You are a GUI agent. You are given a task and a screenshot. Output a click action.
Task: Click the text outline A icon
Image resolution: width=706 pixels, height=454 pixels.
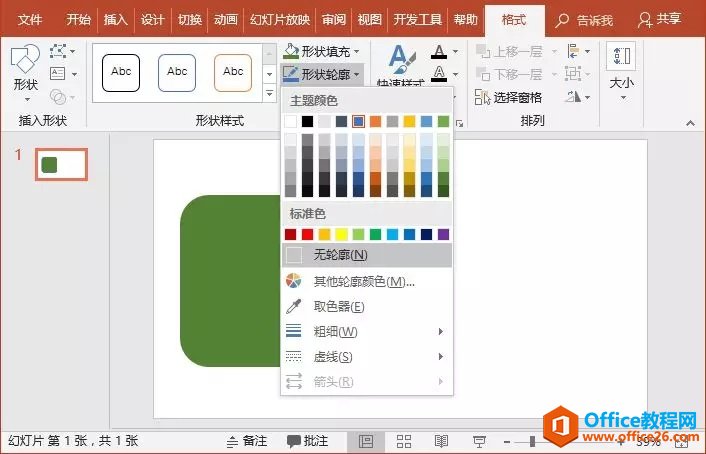pyautogui.click(x=439, y=73)
